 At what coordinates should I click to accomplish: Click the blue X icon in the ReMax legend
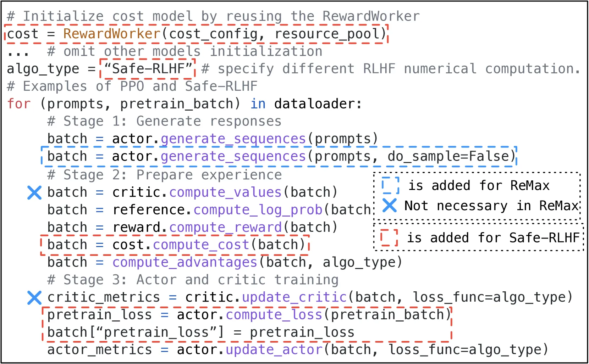390,205
